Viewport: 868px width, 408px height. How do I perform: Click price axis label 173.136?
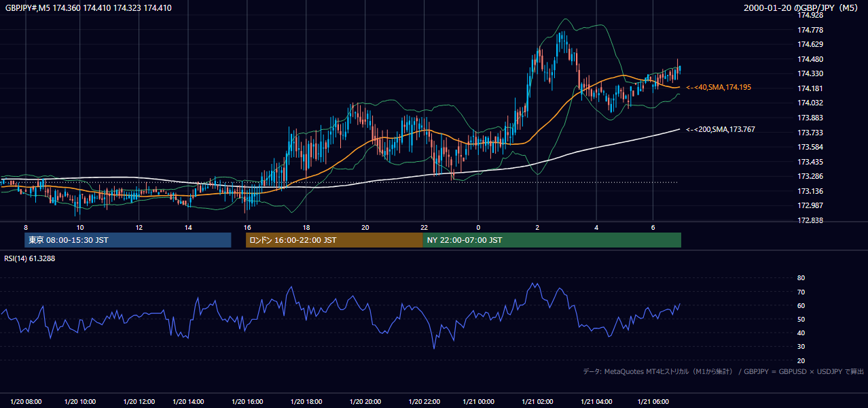coord(810,191)
